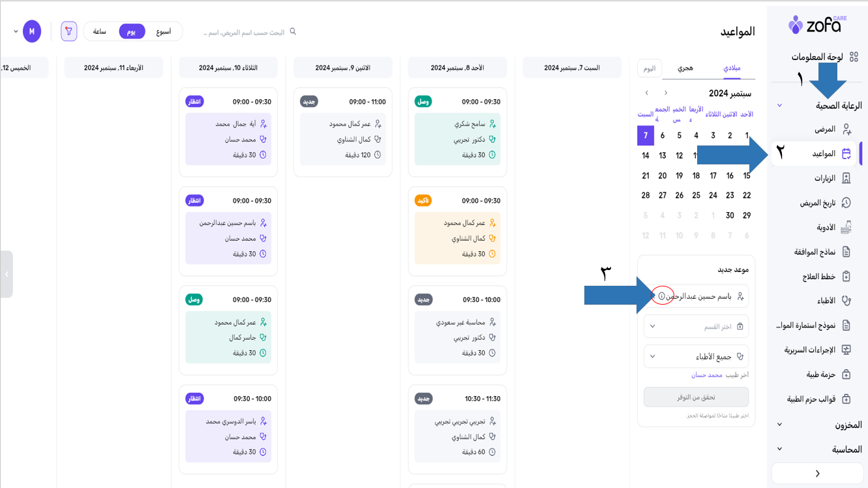Click the لوحة المعلومات dashboard grid icon
Viewport: 868px width, 488px height.
(854, 57)
